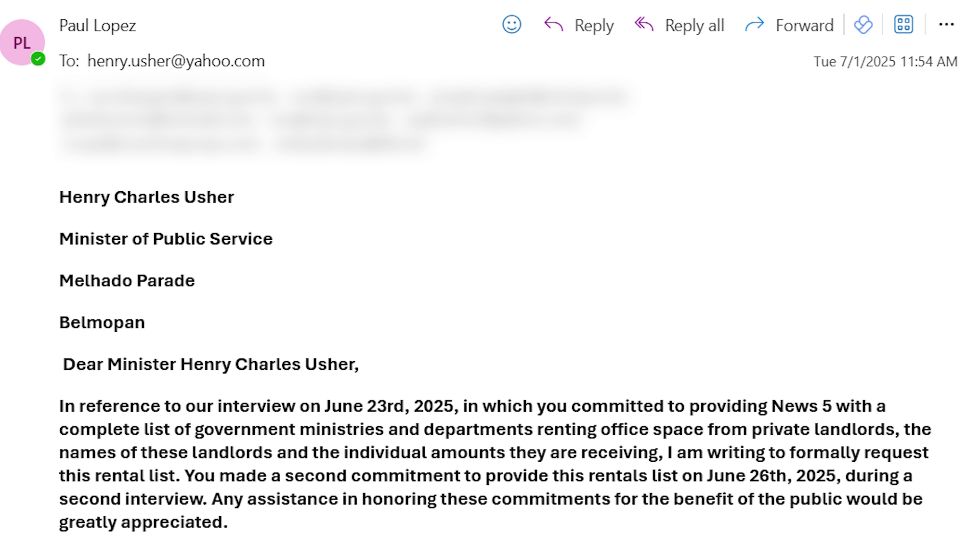Image resolution: width=980 pixels, height=551 pixels.
Task: Click the 'Melhado Parade' line
Action: click(127, 281)
